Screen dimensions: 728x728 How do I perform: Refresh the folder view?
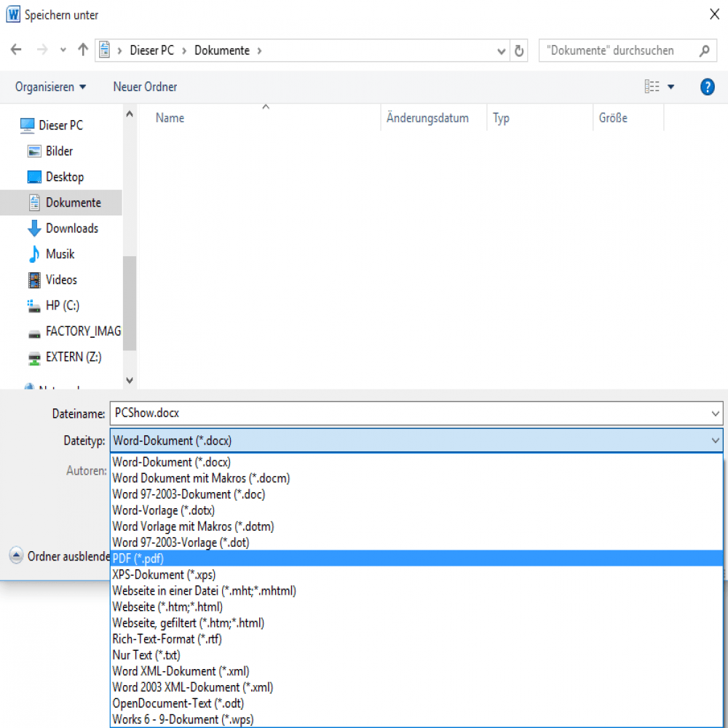click(519, 51)
